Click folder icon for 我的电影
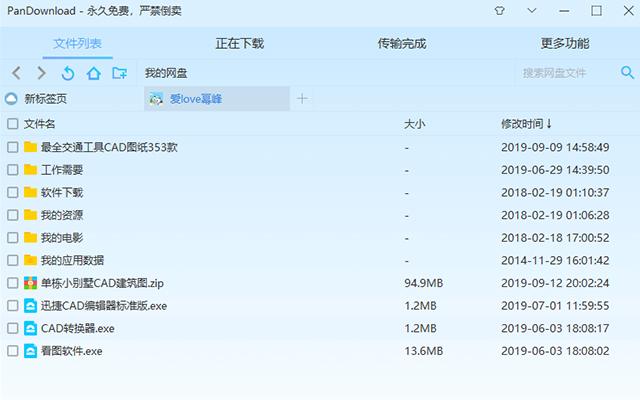Image resolution: width=640 pixels, height=400 pixels. pos(30,238)
